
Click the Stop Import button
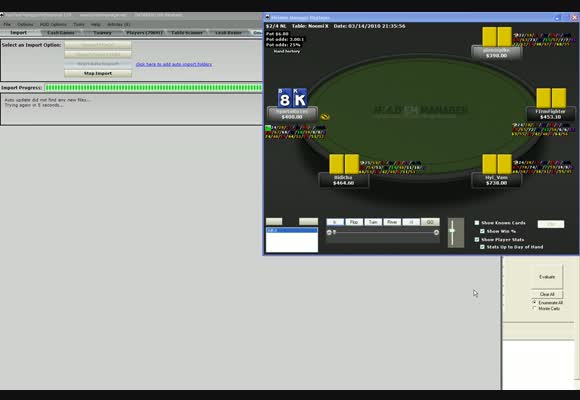[x=98, y=73]
